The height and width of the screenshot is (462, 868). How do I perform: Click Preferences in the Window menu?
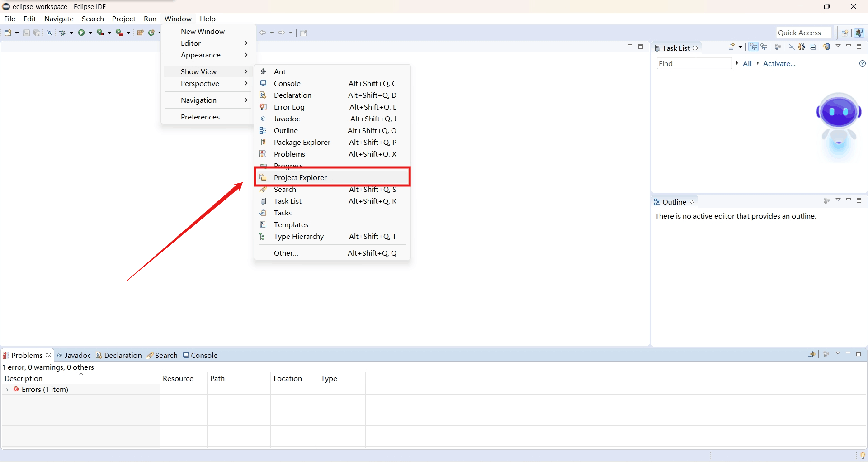(208, 117)
